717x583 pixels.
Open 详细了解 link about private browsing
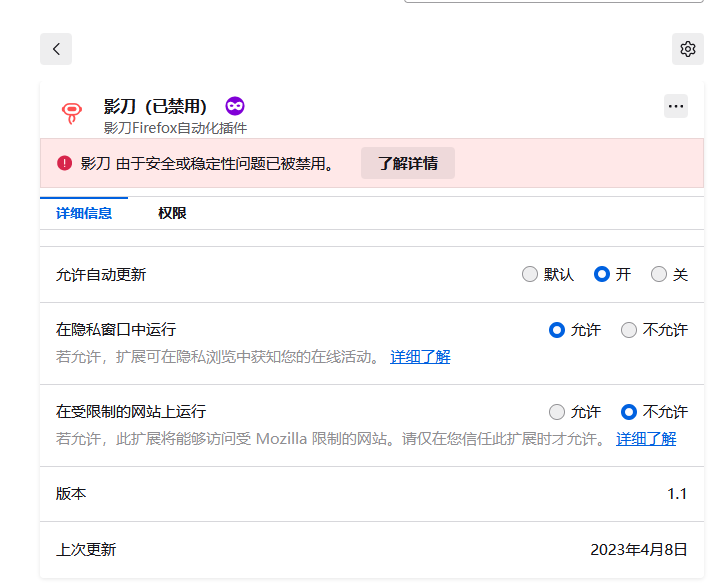click(420, 357)
